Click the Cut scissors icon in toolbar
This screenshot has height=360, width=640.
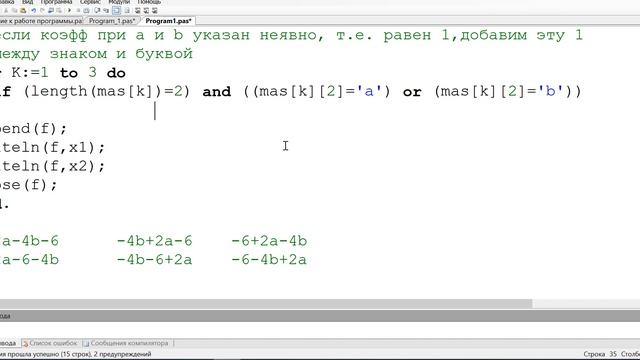pyautogui.click(x=6, y=10)
